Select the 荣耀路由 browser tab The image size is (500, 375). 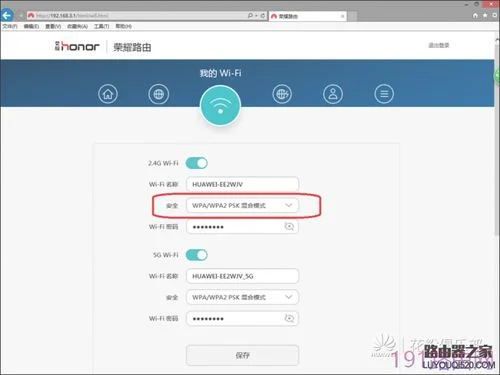click(x=308, y=16)
